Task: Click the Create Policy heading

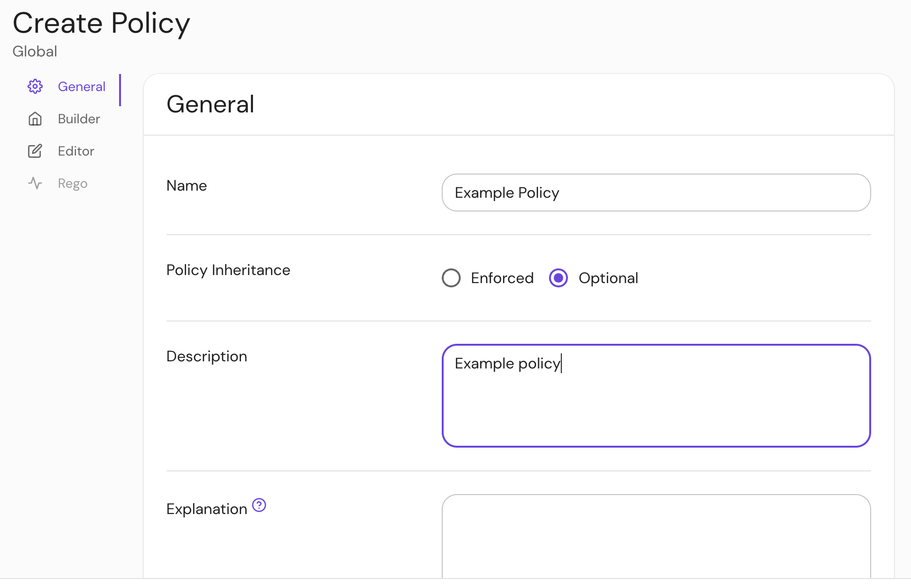Action: point(101,23)
